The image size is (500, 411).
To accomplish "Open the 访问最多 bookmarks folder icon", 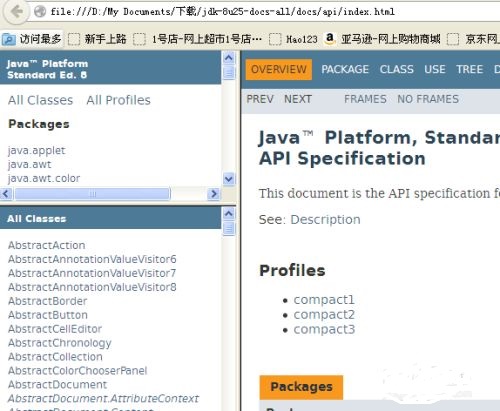I will (x=8, y=39).
